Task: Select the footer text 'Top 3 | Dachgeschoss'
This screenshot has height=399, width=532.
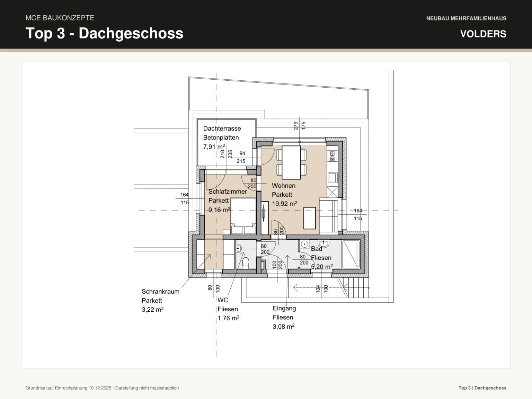Action: pyautogui.click(x=482, y=388)
